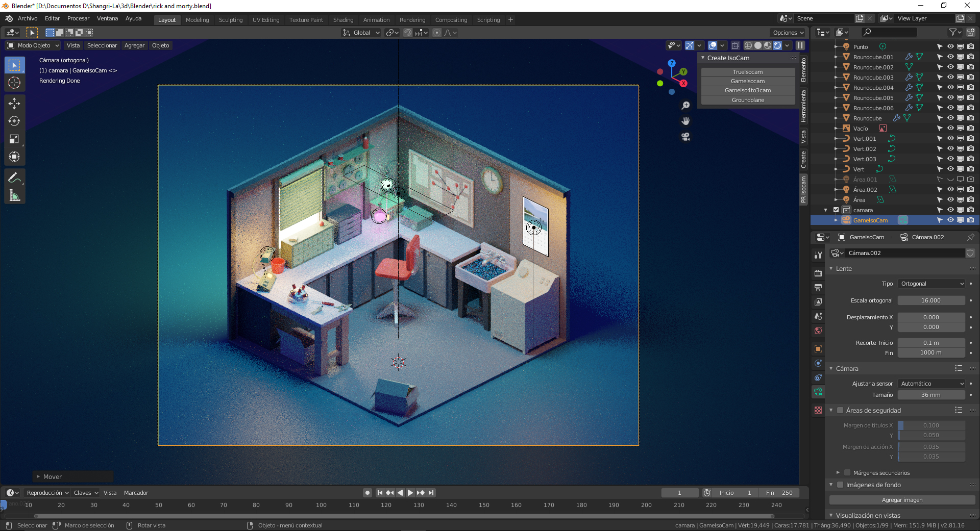Click the outliner filter funnel icon
980x531 pixels.
click(952, 32)
